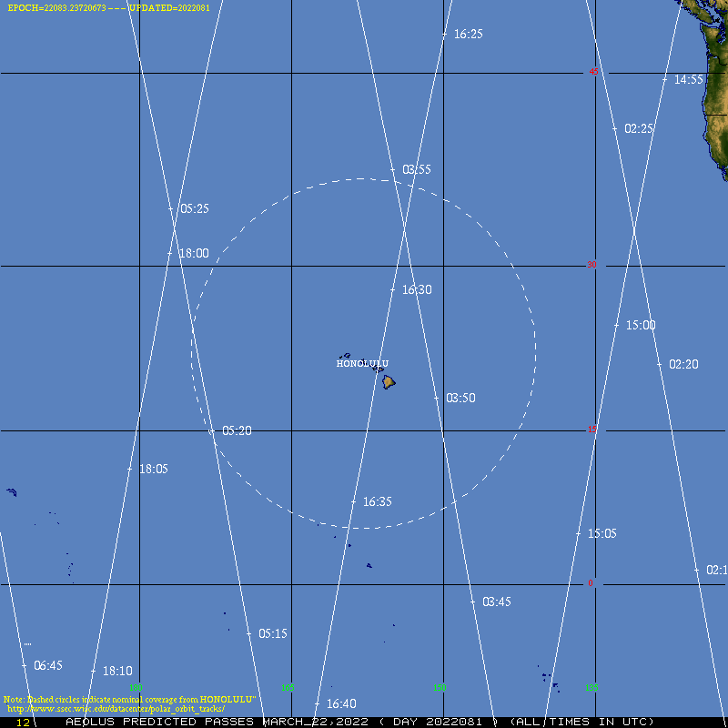Select the green 135 longitude label

(591, 688)
